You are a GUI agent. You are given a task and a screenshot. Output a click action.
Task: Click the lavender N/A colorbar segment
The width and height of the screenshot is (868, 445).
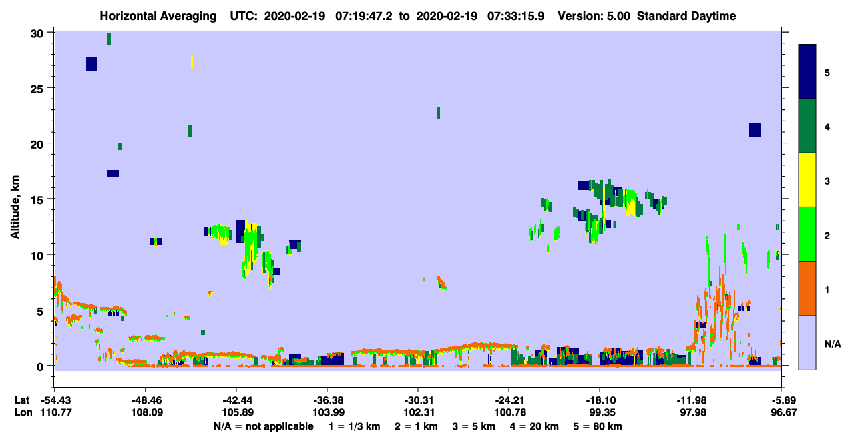point(808,342)
